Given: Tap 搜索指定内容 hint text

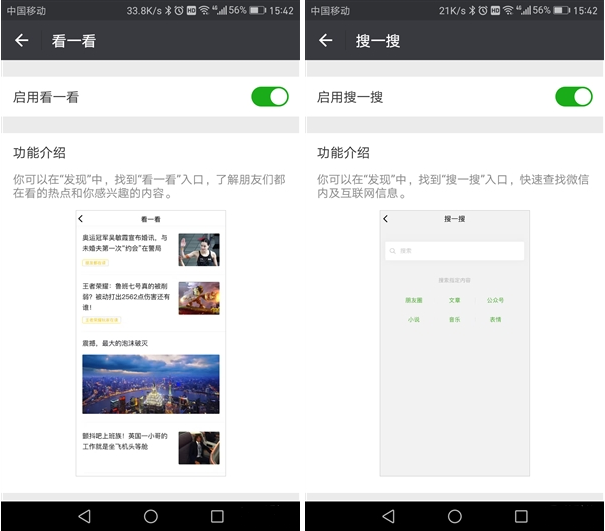Looking at the screenshot, I should (x=455, y=280).
